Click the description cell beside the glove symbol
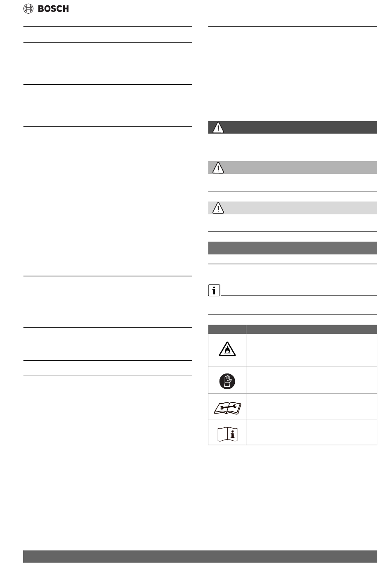 [312, 380]
